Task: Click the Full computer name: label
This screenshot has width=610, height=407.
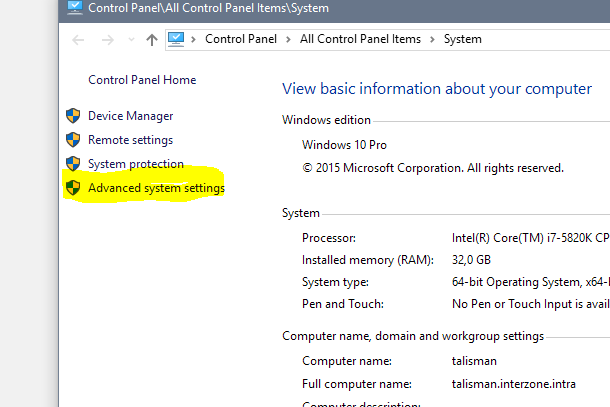Action: pos(357,384)
